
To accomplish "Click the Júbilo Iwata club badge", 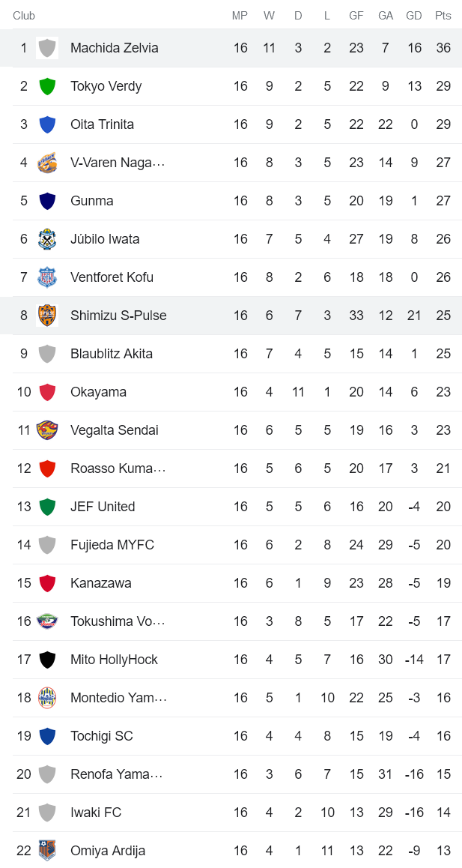I will coord(47,238).
